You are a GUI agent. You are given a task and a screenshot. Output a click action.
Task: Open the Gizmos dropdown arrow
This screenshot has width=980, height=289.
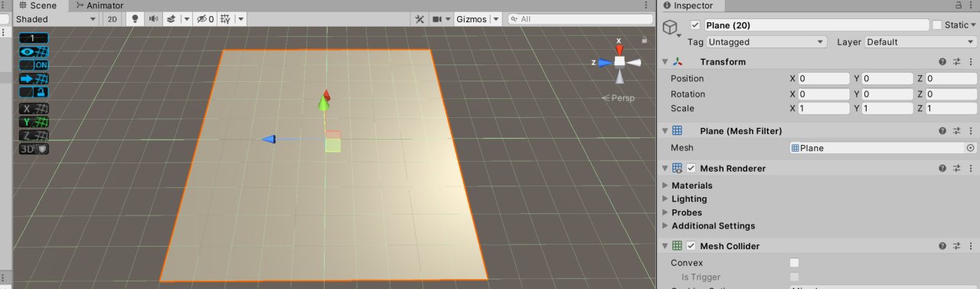coord(495,19)
